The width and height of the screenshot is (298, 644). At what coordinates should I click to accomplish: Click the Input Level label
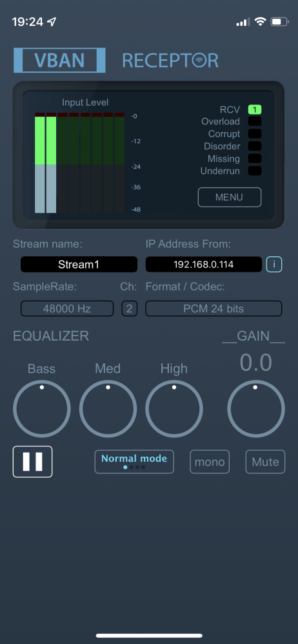click(x=85, y=102)
